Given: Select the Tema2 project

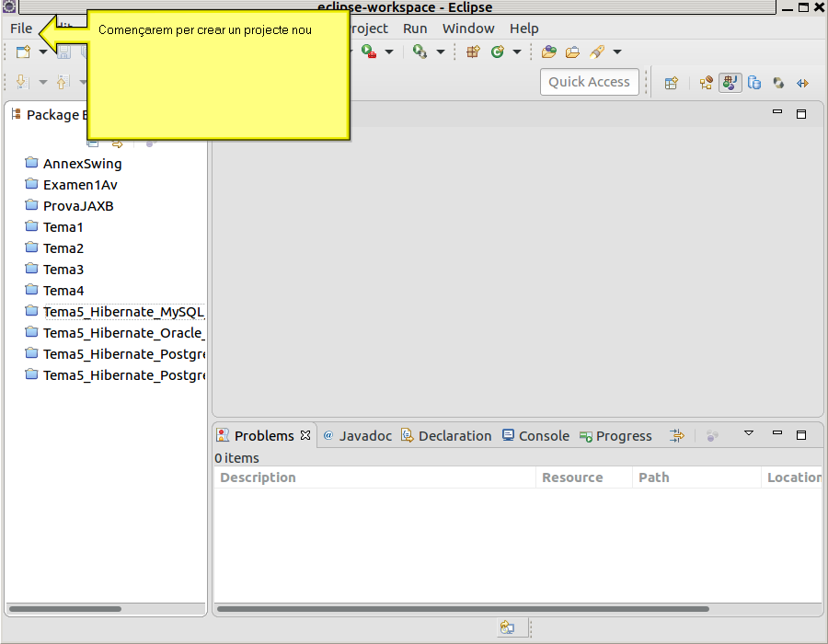Looking at the screenshot, I should (54, 248).
